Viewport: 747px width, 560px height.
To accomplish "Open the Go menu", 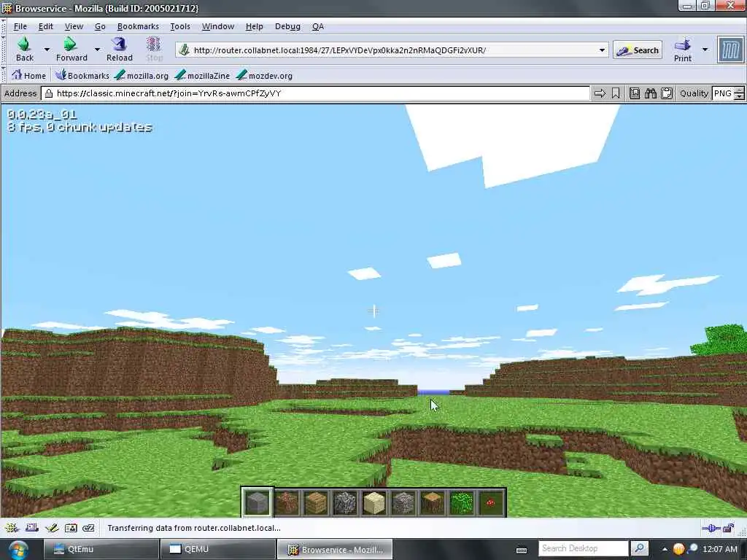I will coord(100,27).
